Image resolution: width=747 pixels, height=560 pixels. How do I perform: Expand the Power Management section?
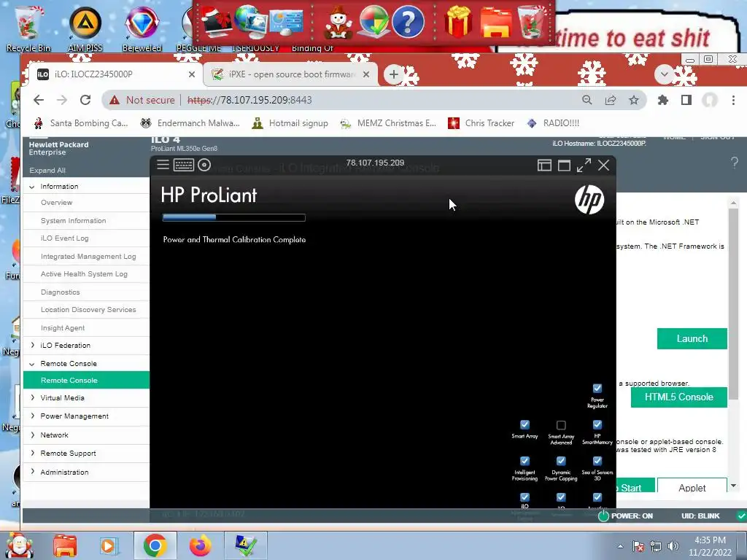click(x=32, y=416)
